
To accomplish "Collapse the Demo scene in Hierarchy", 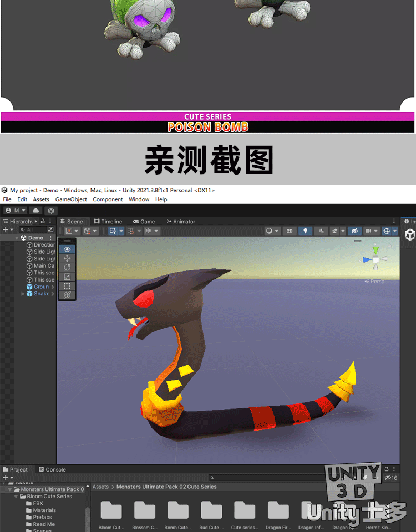I will (17, 238).
